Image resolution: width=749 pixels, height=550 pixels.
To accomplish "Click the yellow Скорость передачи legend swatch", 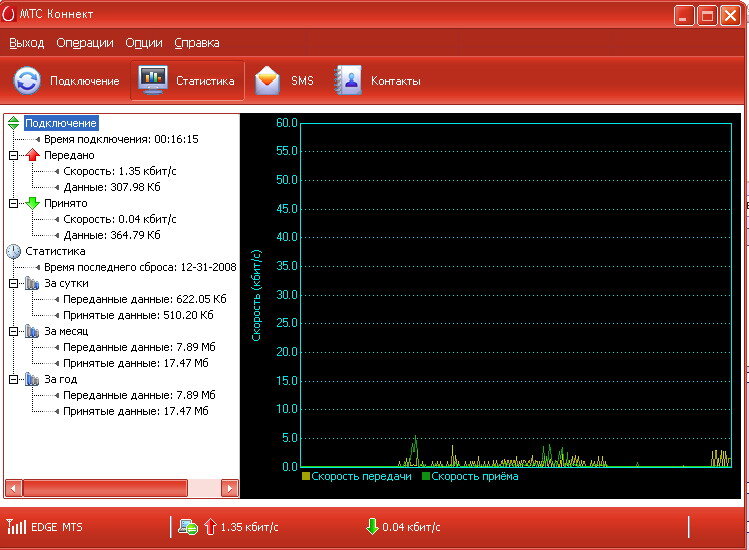I will click(x=306, y=476).
